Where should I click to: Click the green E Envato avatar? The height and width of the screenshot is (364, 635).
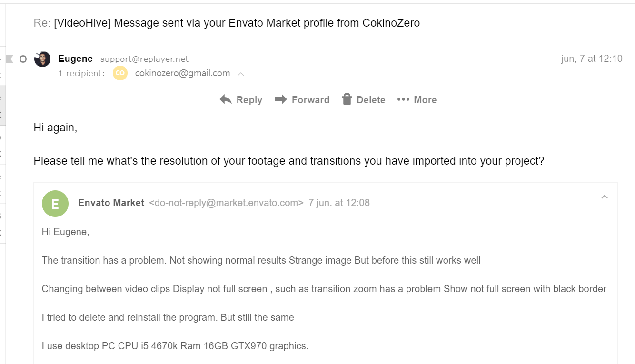point(55,204)
